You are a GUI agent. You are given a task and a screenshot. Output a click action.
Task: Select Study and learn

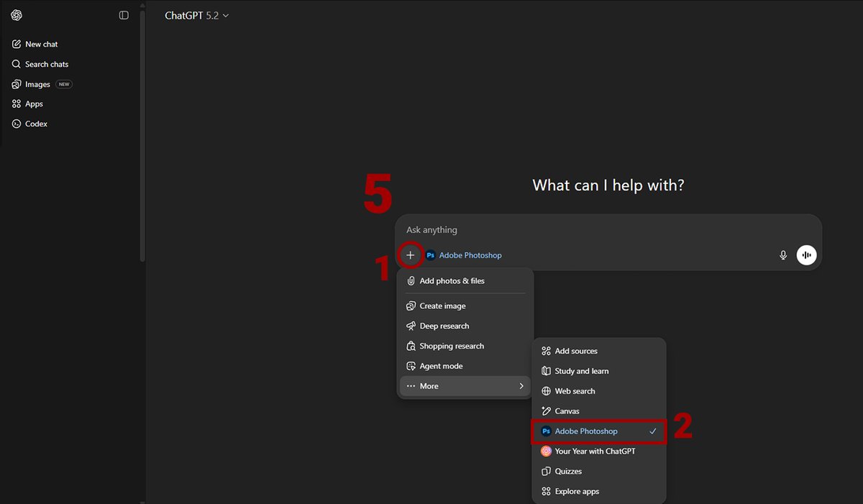pos(599,372)
